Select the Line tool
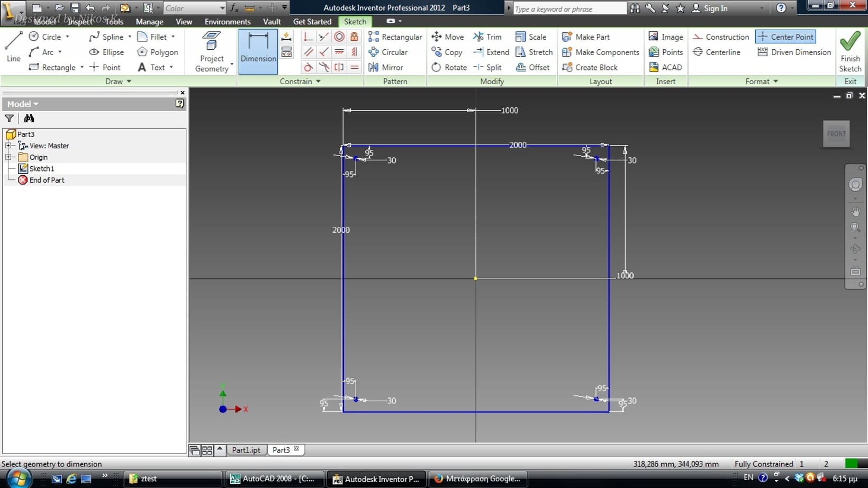Screen dimensions: 868x488 click(13, 46)
